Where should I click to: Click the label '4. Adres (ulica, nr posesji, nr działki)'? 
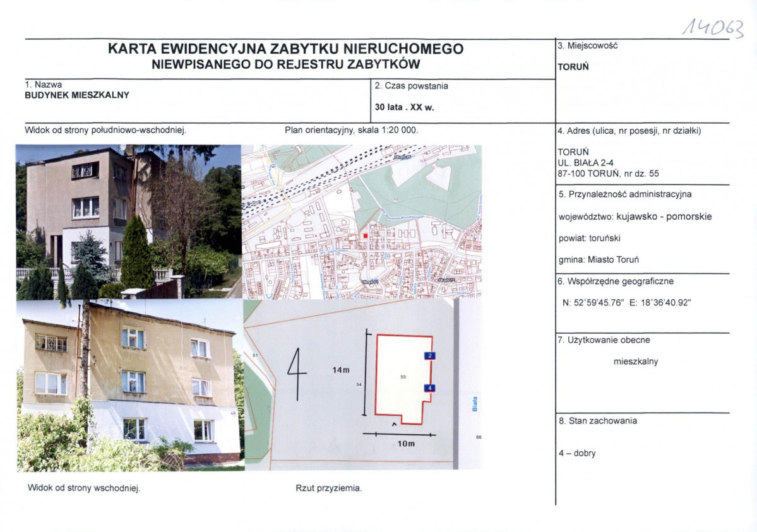click(x=629, y=131)
